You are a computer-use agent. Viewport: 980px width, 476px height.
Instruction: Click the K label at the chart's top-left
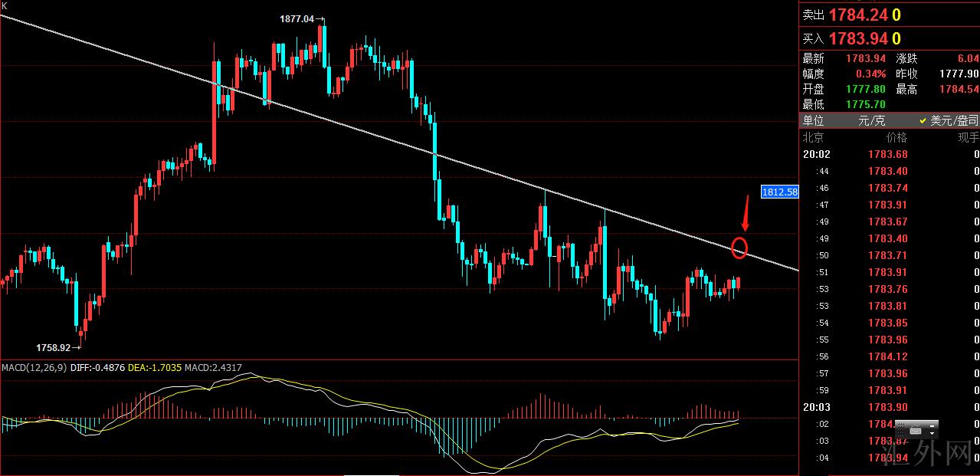click(x=5, y=5)
